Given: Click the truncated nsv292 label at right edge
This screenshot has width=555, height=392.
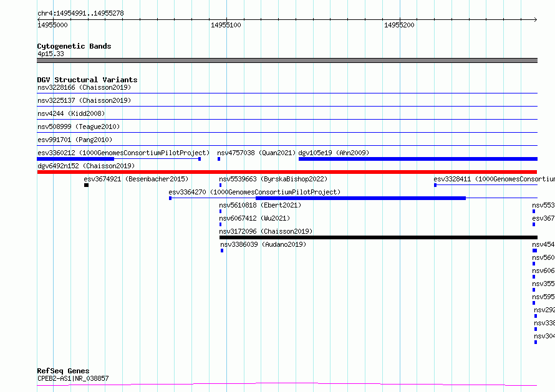Looking at the screenshot, I should 544,310.
